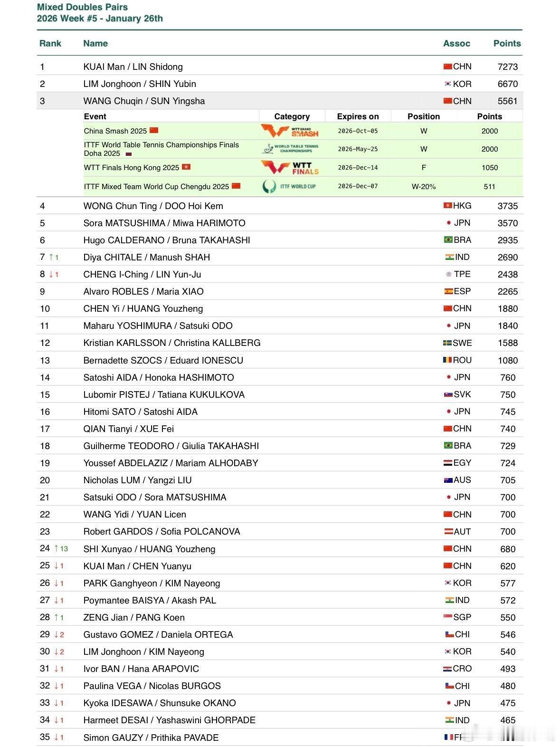Click the Slovakia flag in Lubomir PISTEJ row
The image size is (560, 747).
448,394
